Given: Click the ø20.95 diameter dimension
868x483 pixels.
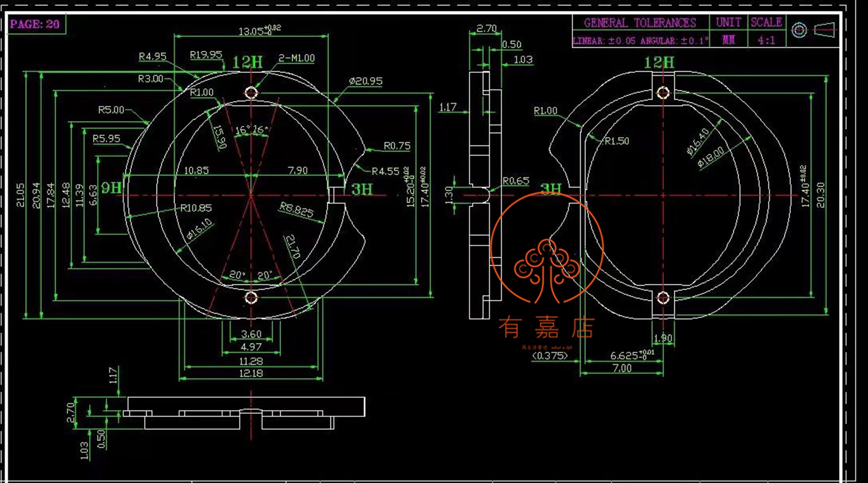Looking at the screenshot, I should click(x=365, y=81).
